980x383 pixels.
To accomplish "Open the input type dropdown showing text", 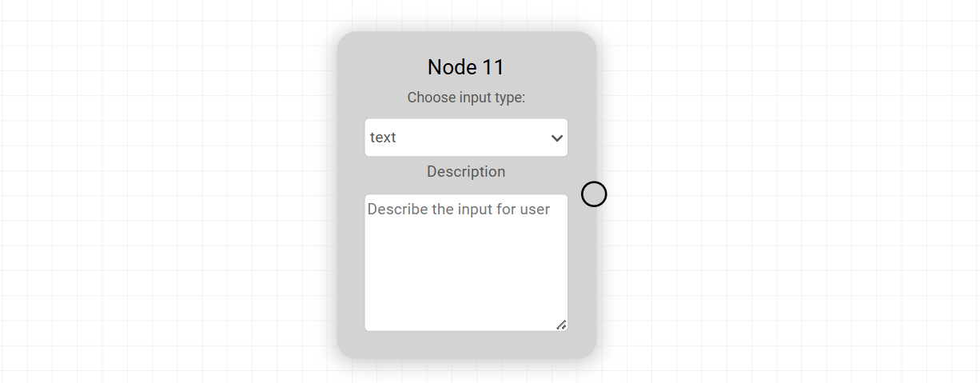I will [x=466, y=138].
